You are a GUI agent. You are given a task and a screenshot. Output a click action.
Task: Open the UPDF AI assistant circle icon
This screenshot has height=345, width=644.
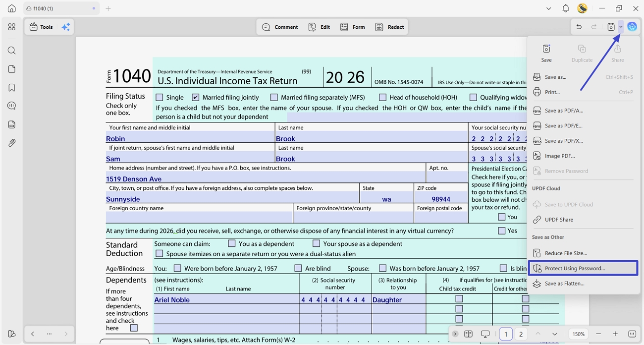tap(632, 27)
